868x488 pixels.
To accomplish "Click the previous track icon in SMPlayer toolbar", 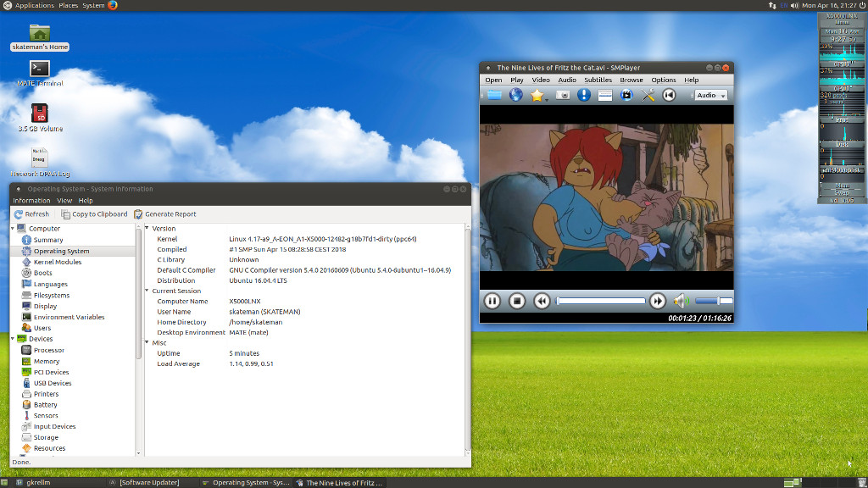I will [669, 95].
